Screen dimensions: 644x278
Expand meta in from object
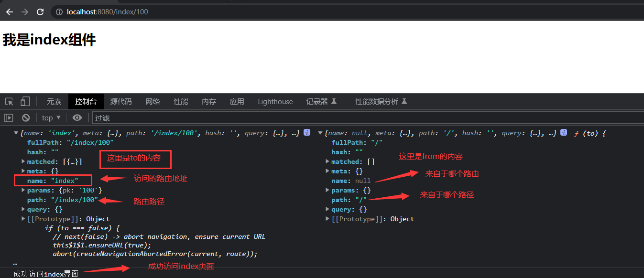point(327,171)
